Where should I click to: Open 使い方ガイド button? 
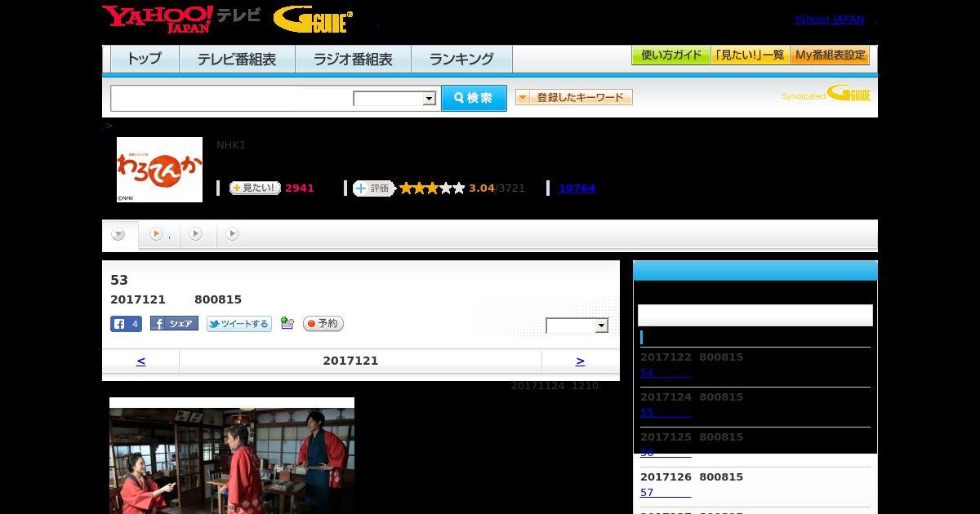(x=671, y=55)
